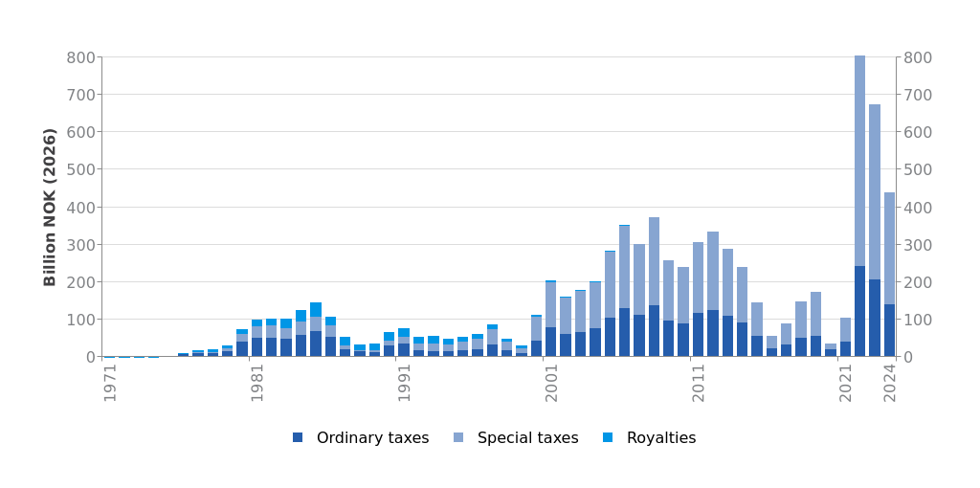Select the tallest bar's special taxes segment
This screenshot has width=980, height=488.
click(859, 161)
